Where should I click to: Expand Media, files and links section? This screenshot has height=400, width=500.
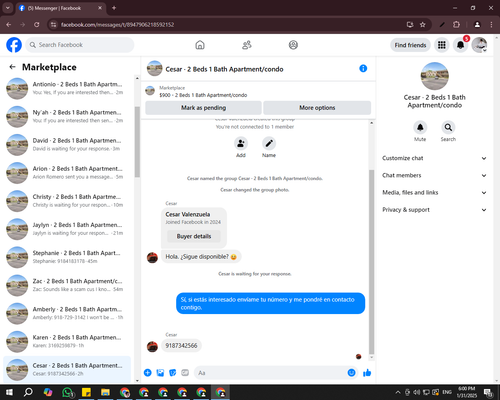coord(434,192)
